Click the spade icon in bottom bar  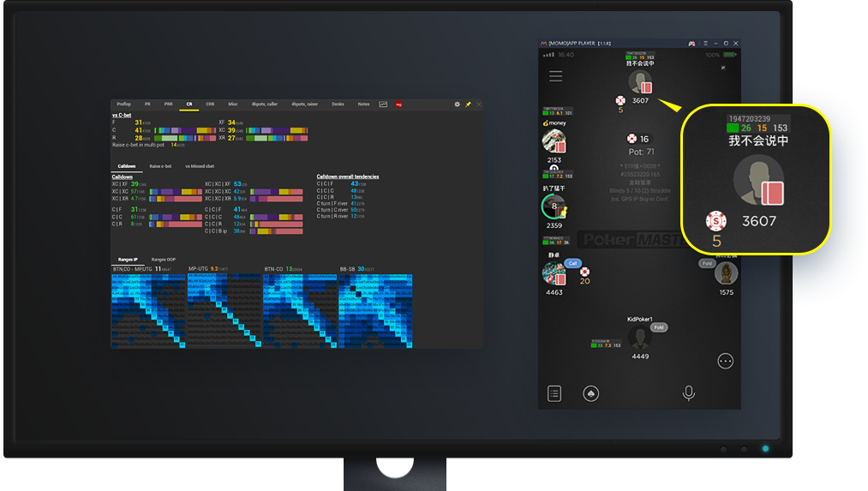[590, 393]
